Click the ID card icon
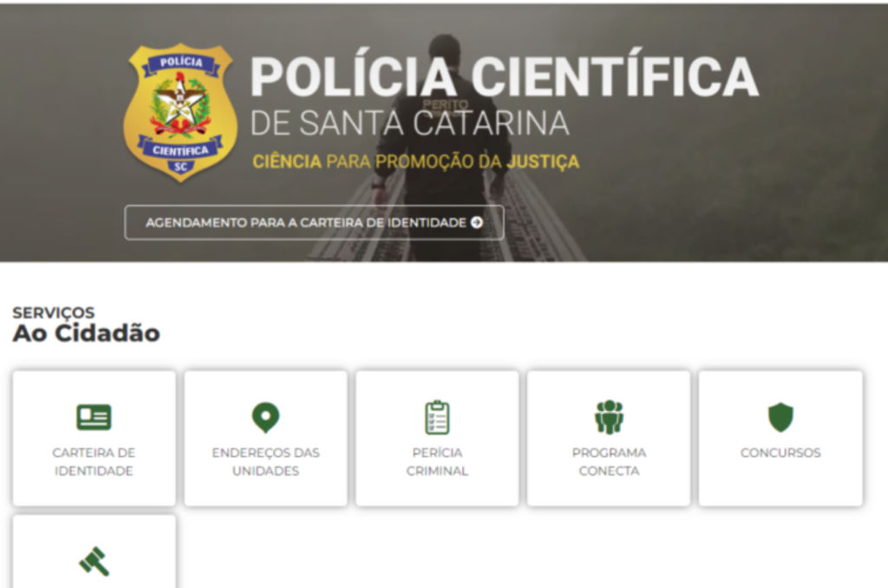 click(x=94, y=417)
